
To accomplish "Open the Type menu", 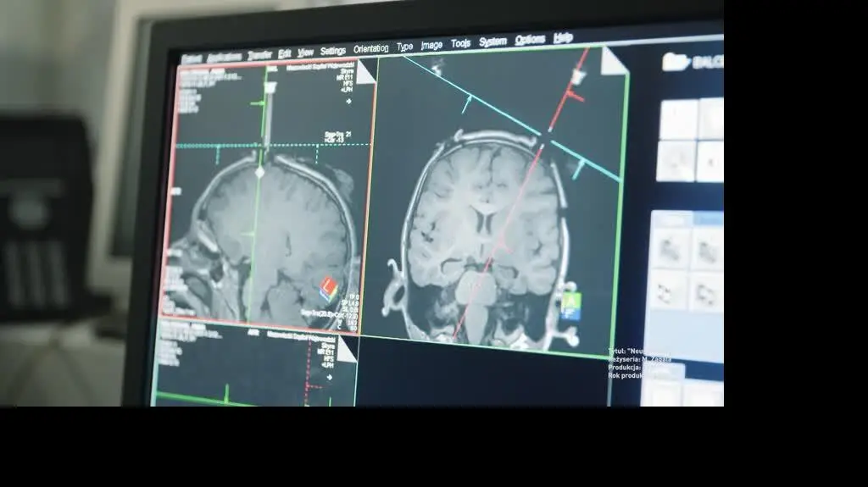I will pyautogui.click(x=404, y=47).
